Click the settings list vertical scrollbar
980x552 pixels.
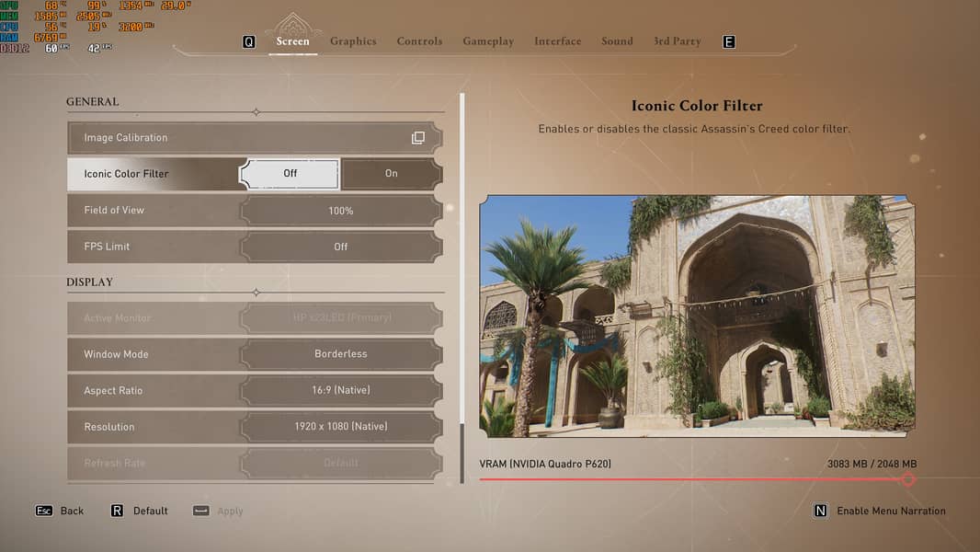462,288
